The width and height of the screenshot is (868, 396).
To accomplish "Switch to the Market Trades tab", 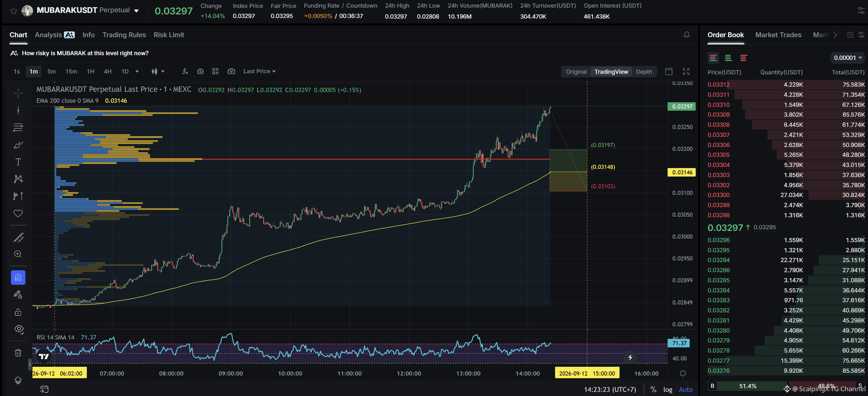I will [778, 35].
